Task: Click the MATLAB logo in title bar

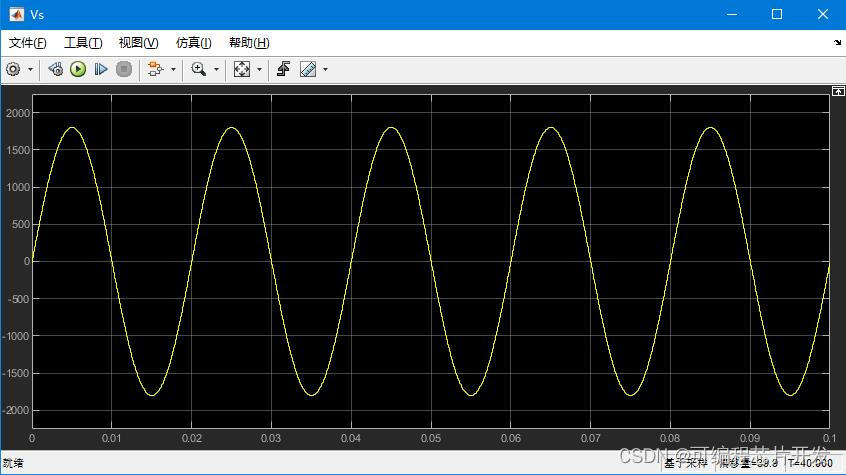Action: coord(16,15)
